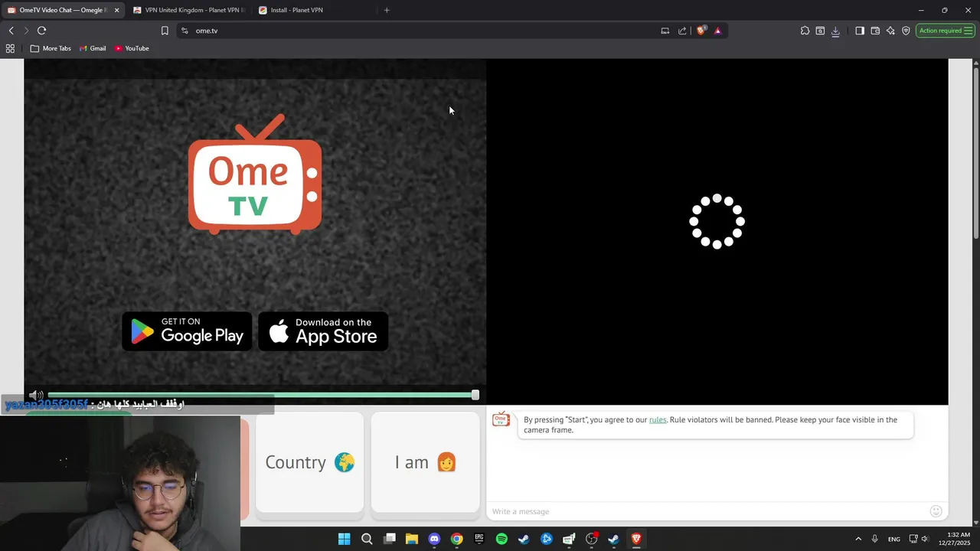Viewport: 980px width, 551px height.
Task: Open Brave VPN shield icon
Action: pos(906,31)
